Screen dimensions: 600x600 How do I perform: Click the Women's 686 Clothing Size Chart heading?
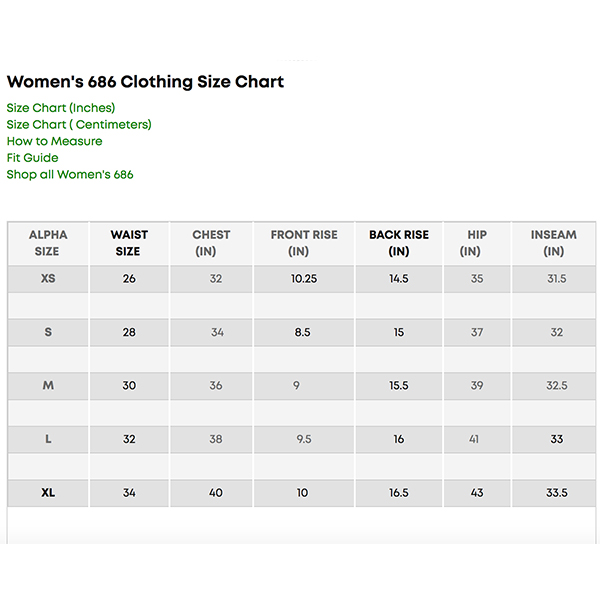145,82
